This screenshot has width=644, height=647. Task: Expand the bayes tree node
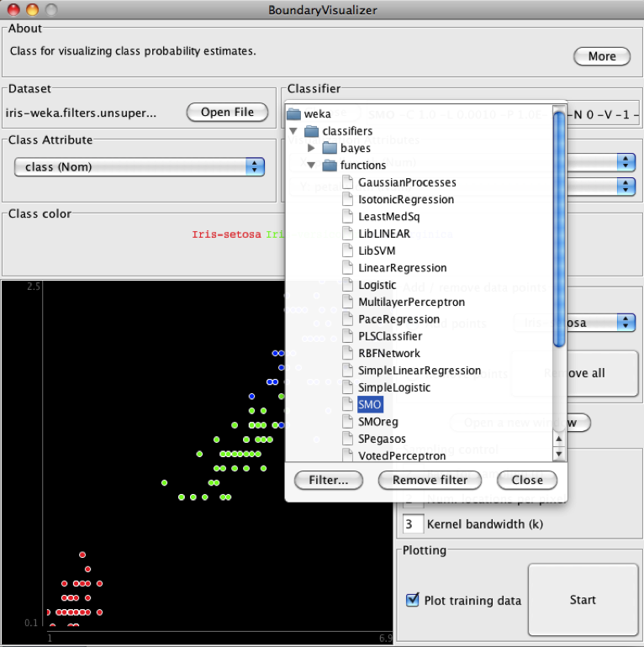[312, 149]
